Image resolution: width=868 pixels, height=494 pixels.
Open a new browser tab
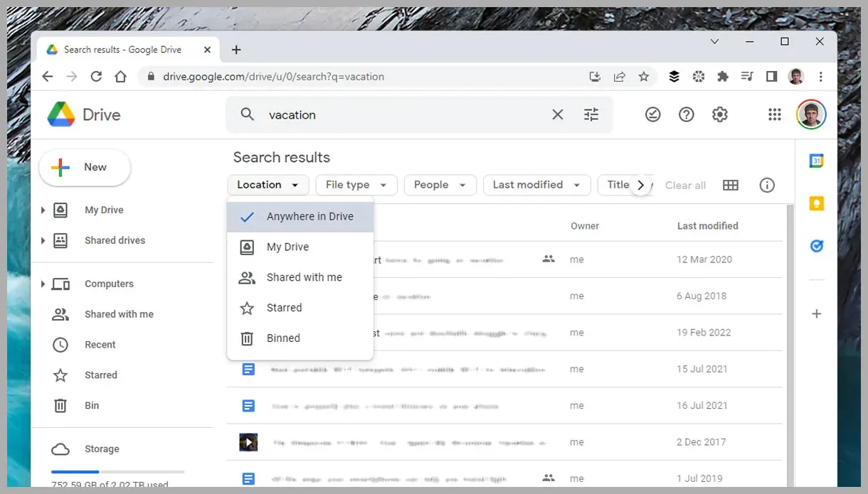coord(237,50)
